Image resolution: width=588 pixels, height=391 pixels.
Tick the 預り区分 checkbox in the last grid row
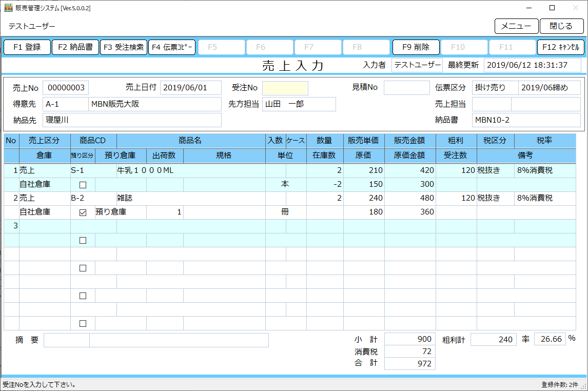pos(83,323)
